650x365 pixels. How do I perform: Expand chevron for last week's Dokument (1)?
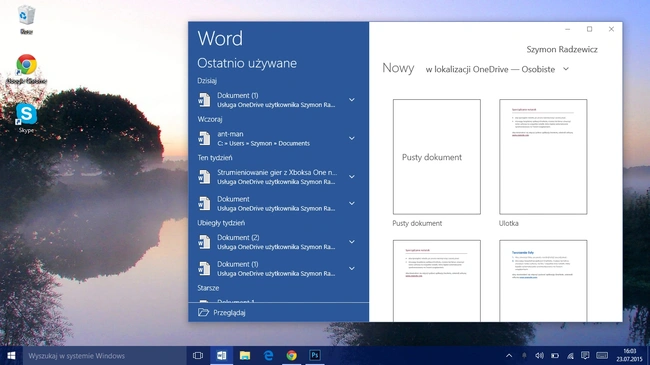click(352, 268)
